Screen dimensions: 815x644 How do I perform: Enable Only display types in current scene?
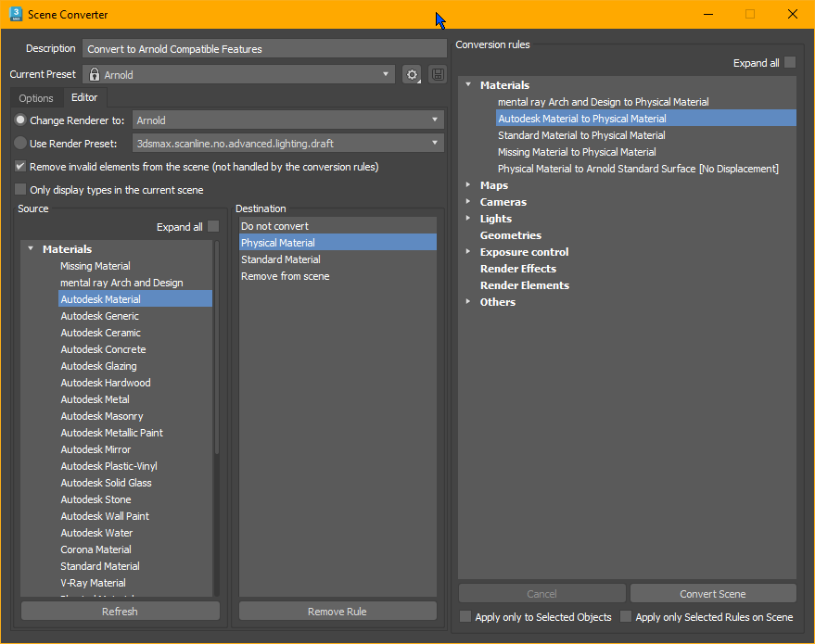20,189
